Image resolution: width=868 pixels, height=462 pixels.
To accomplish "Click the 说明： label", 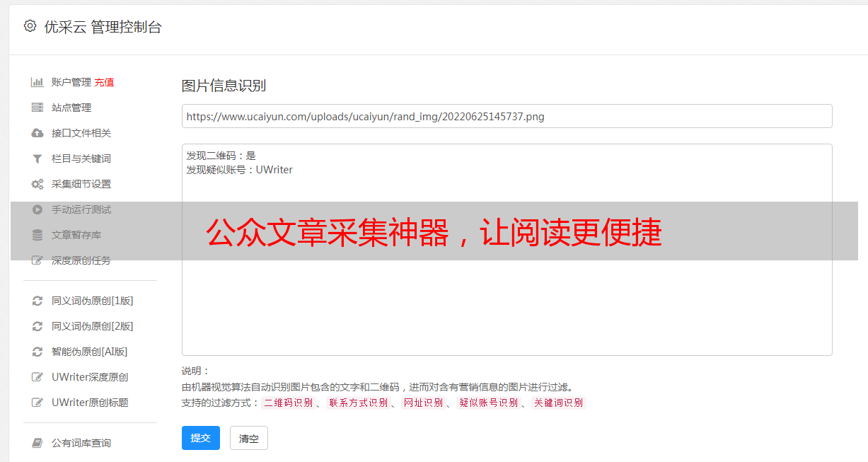I will coord(195,371).
